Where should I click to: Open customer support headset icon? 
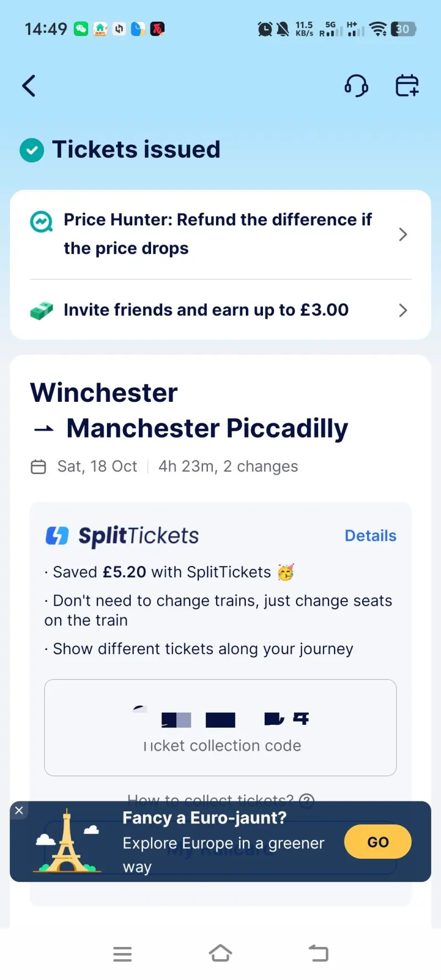click(x=356, y=86)
